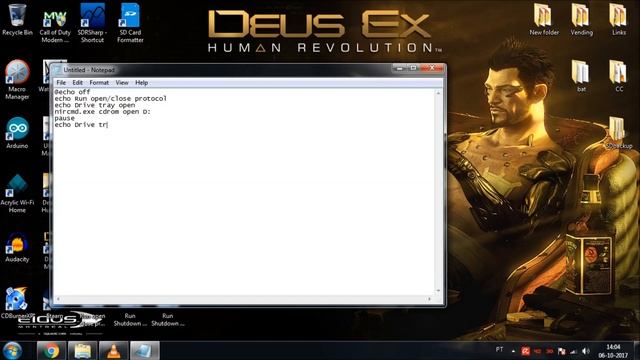
Task: Open the network status tray icon
Action: pos(574,351)
